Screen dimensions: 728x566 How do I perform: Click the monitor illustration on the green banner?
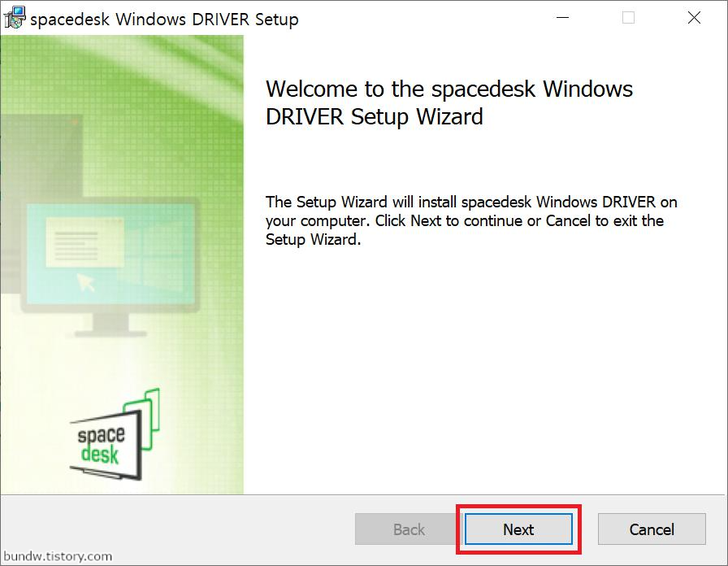click(110, 268)
